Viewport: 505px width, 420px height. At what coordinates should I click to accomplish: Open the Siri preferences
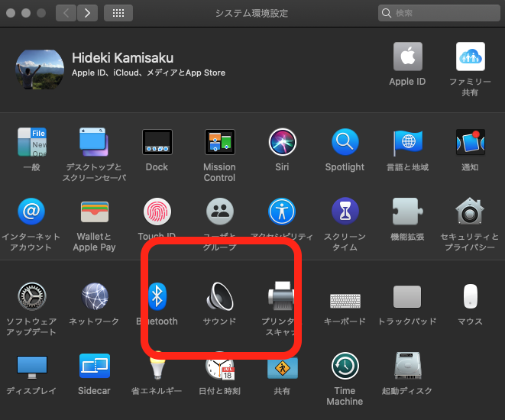282,142
